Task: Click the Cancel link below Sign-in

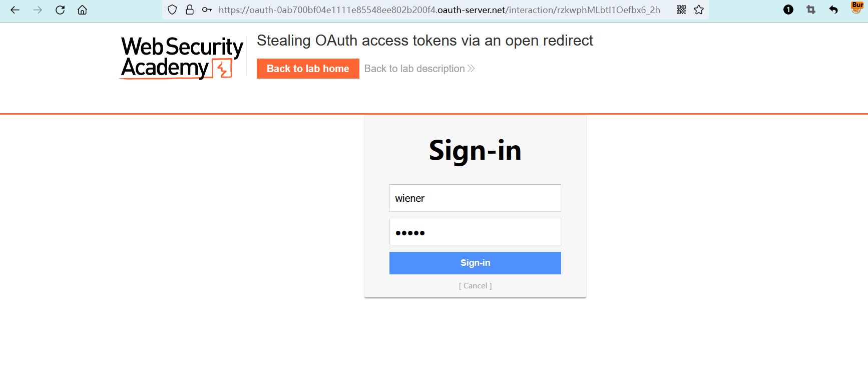Action: pos(475,286)
